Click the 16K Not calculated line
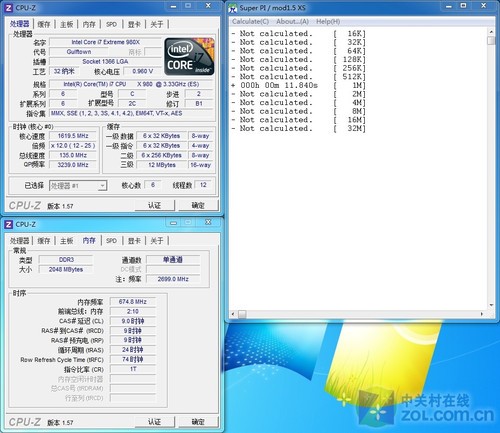500x433 pixels. [298, 34]
